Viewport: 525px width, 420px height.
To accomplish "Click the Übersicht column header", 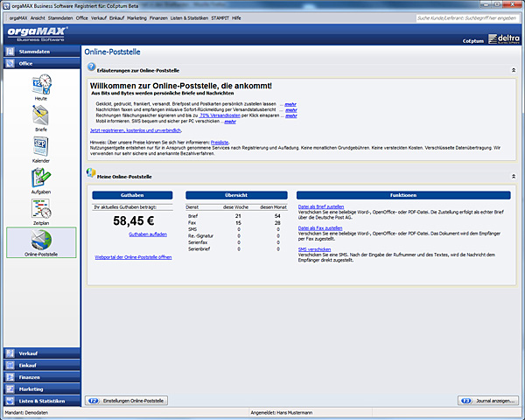I will pyautogui.click(x=236, y=195).
